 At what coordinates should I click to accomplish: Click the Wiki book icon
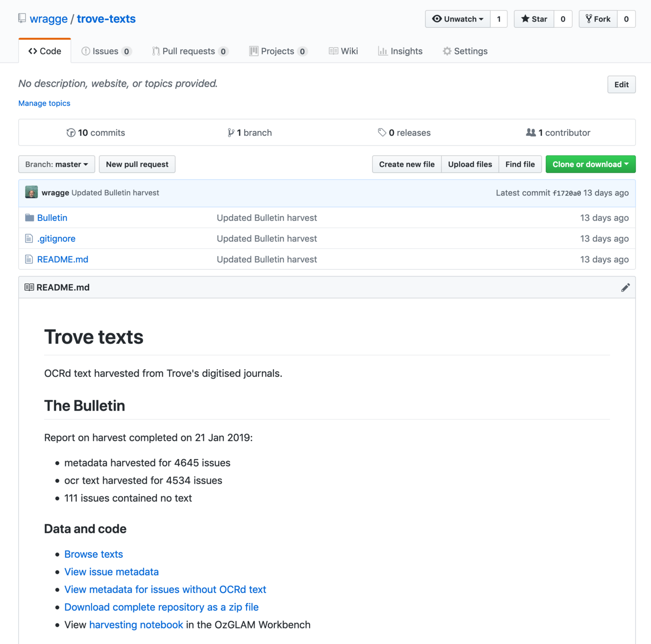pyautogui.click(x=333, y=51)
